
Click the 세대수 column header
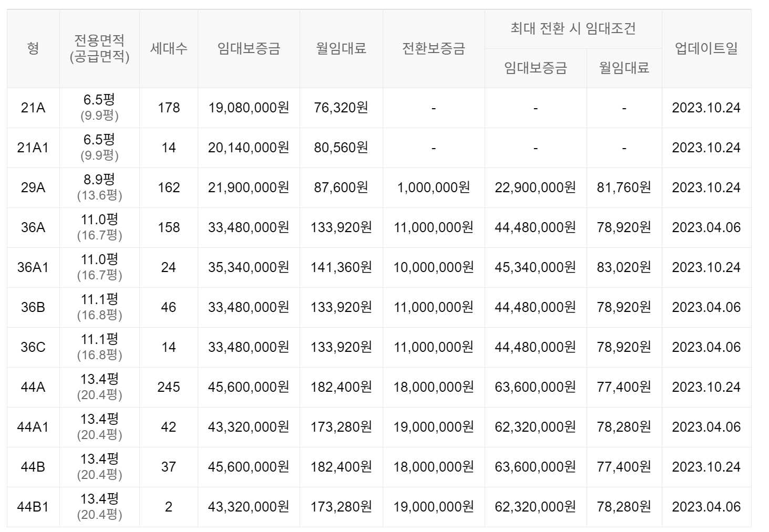click(168, 48)
